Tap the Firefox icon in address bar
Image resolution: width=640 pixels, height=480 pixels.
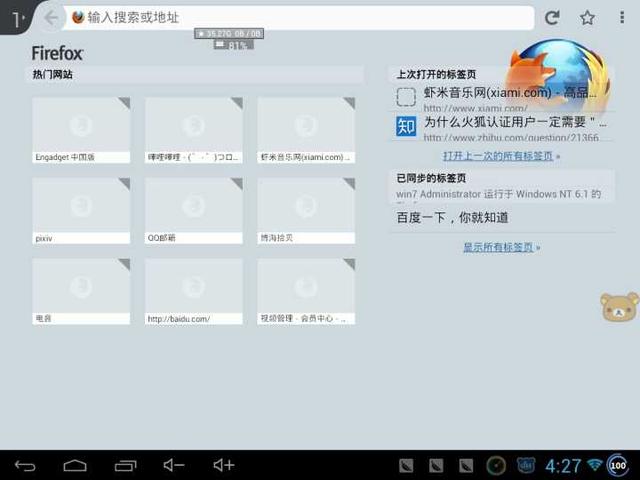click(x=78, y=18)
